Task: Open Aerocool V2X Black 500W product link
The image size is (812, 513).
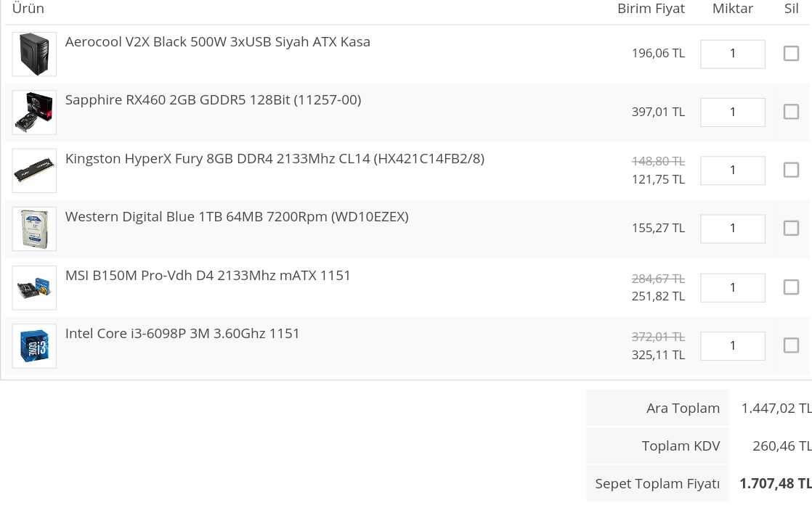Action: point(217,42)
